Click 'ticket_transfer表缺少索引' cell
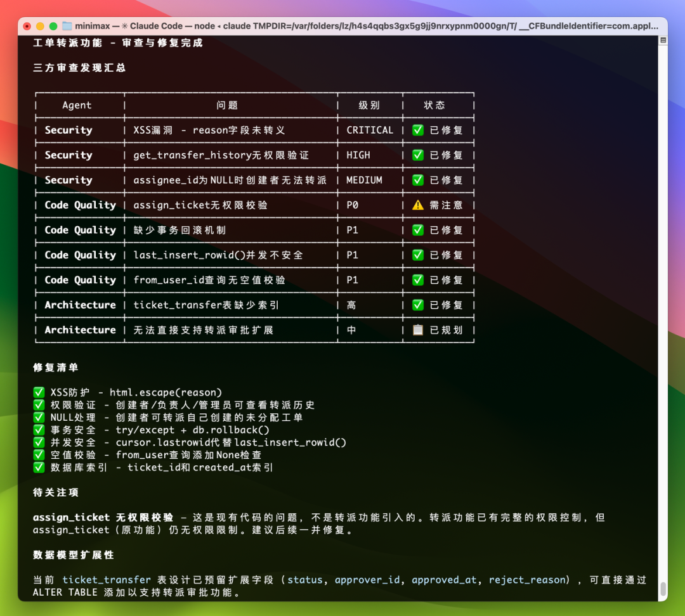685x616 pixels. (206, 305)
